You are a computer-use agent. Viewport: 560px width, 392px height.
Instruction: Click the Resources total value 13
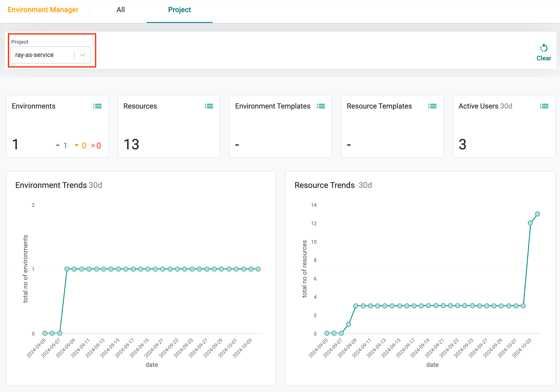click(x=131, y=144)
